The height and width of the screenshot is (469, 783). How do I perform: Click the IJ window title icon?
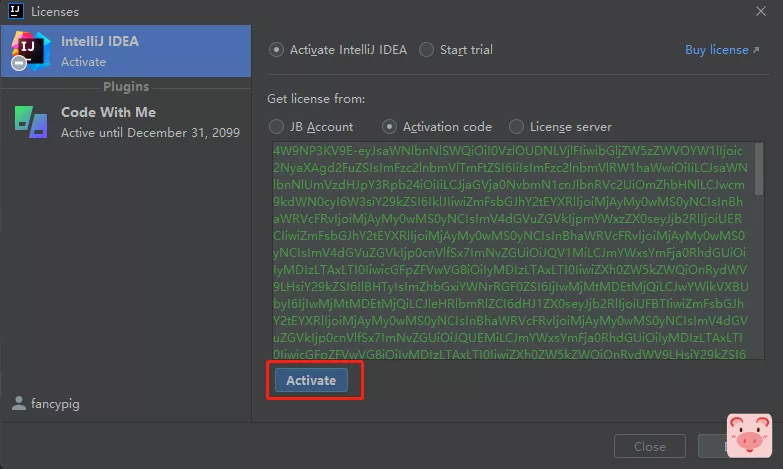(15, 10)
